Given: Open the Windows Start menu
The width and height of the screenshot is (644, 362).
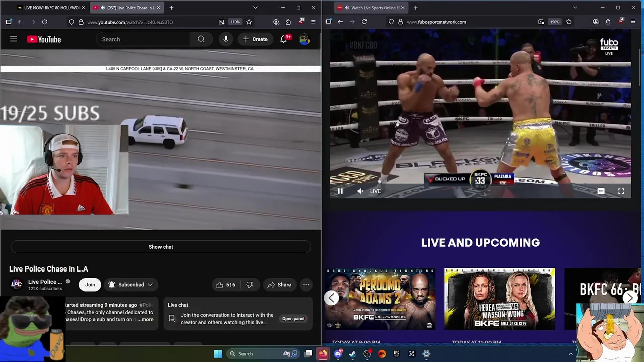Looking at the screenshot, I should [218, 354].
